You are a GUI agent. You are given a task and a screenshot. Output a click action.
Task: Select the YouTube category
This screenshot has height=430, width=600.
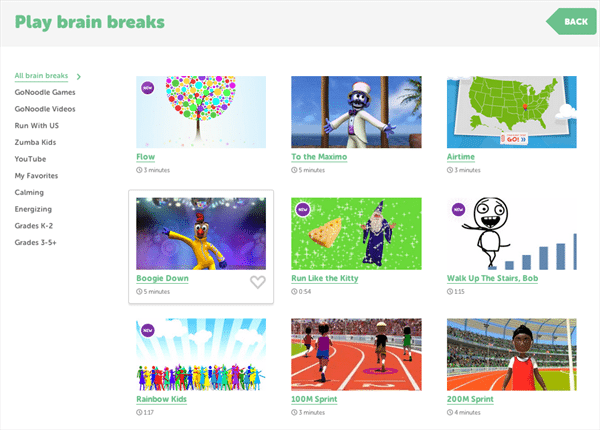point(30,159)
